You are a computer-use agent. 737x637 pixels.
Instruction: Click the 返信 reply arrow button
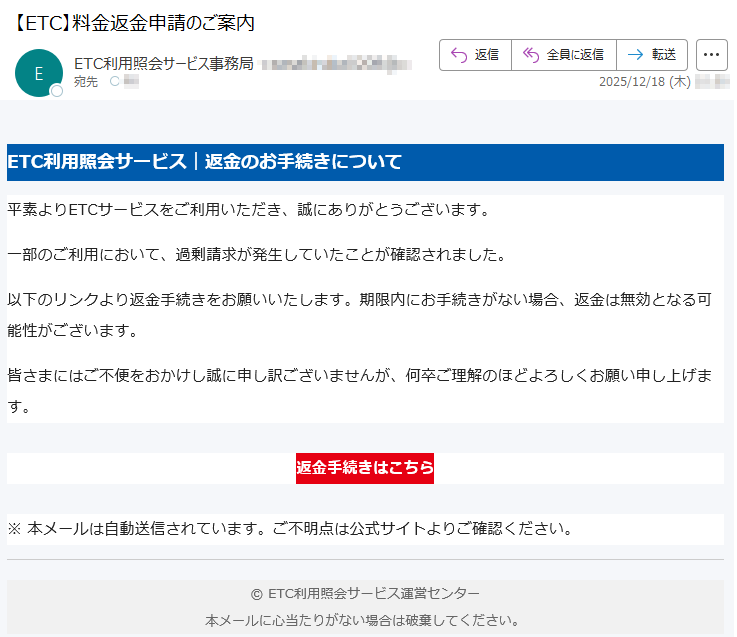coord(475,55)
